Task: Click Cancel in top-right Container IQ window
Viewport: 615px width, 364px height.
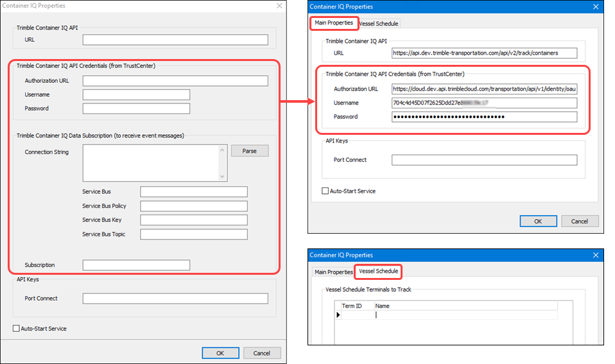Action: pos(580,221)
